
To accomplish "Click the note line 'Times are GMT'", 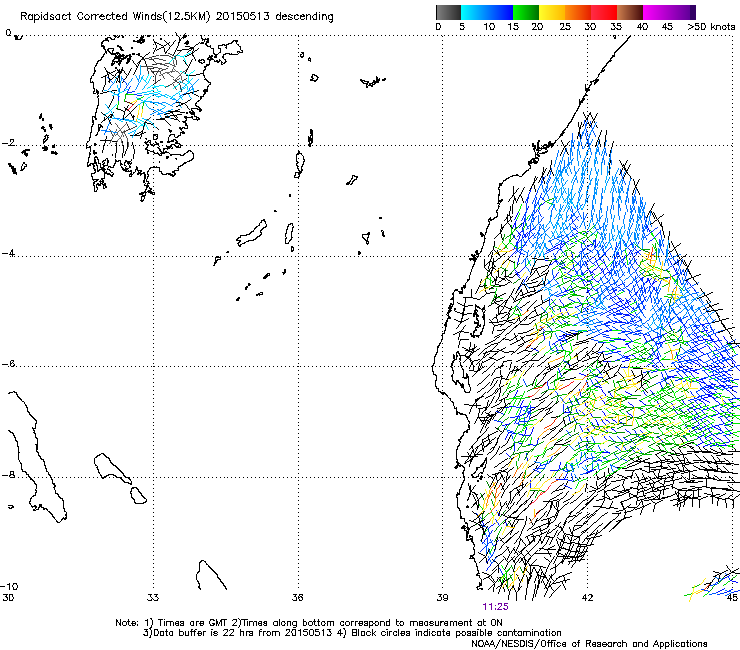I will (193, 623).
